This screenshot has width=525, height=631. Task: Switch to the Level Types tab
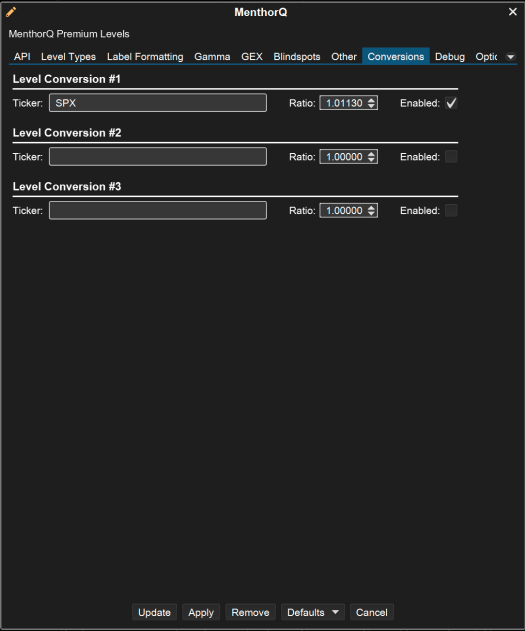click(x=68, y=57)
